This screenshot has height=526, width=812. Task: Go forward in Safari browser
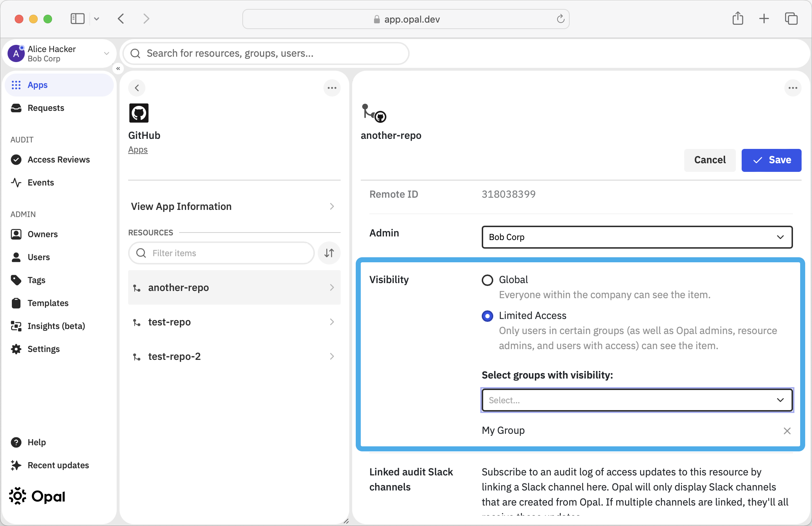(x=146, y=19)
